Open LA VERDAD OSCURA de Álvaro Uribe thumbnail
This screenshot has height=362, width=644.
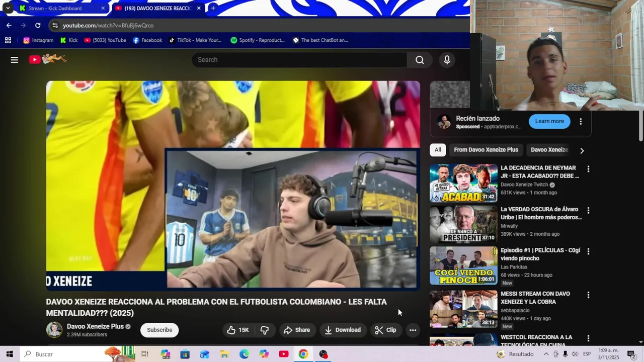click(x=463, y=224)
